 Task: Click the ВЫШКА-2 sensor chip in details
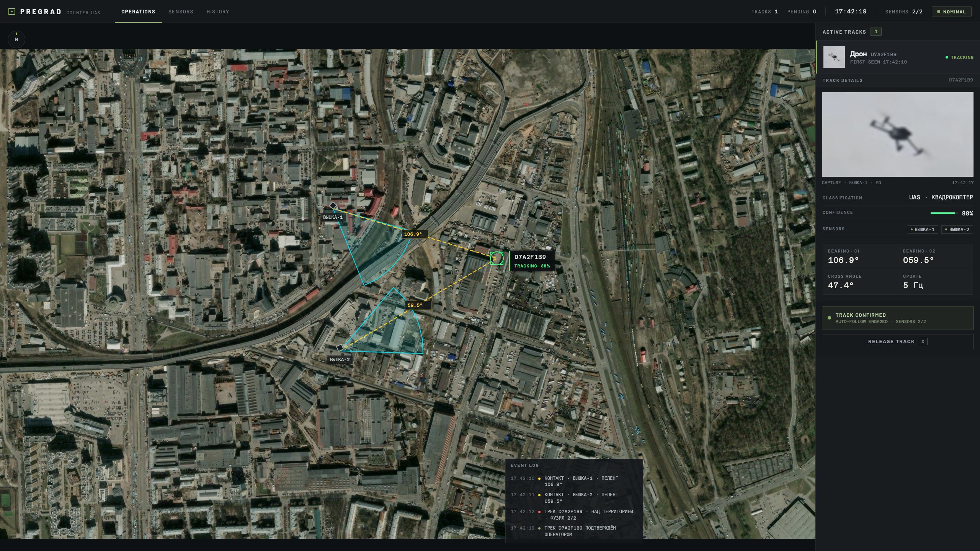pos(957,230)
